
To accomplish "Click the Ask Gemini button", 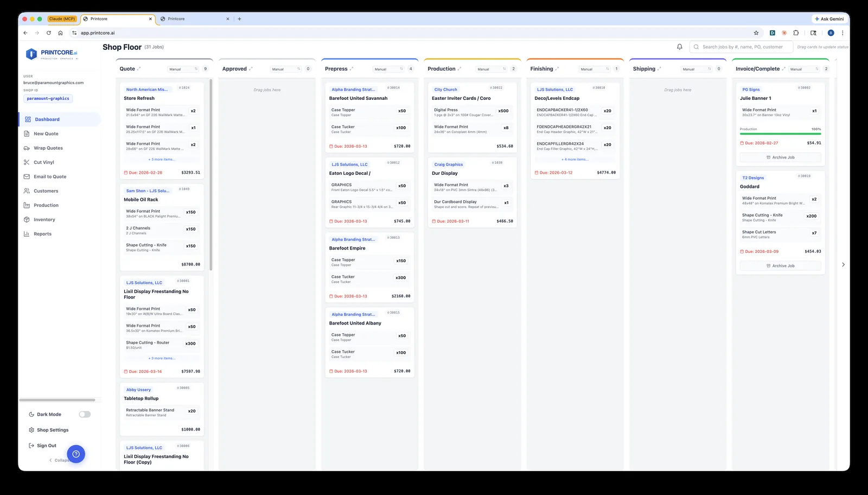I will [829, 19].
